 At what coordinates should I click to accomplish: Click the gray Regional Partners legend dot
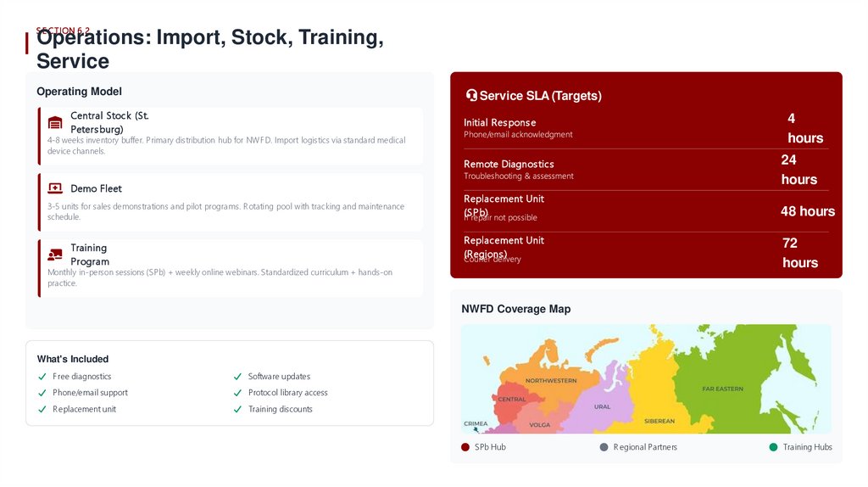(604, 447)
